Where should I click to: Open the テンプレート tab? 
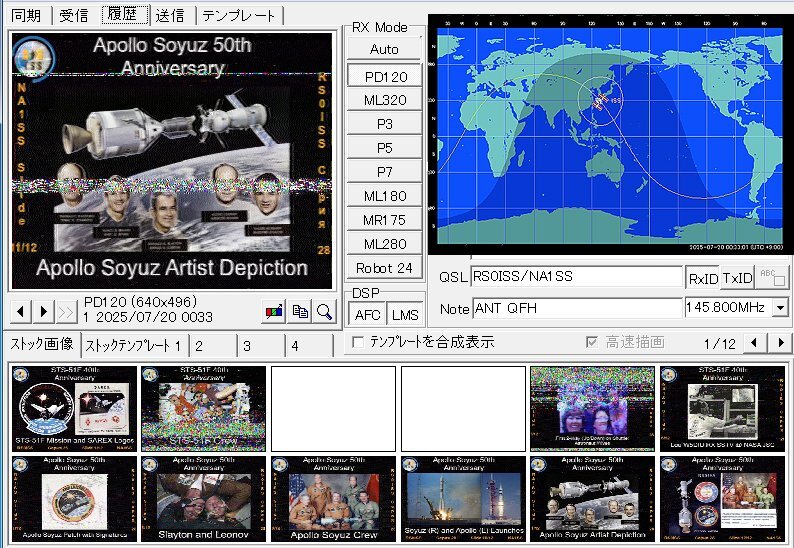238,15
